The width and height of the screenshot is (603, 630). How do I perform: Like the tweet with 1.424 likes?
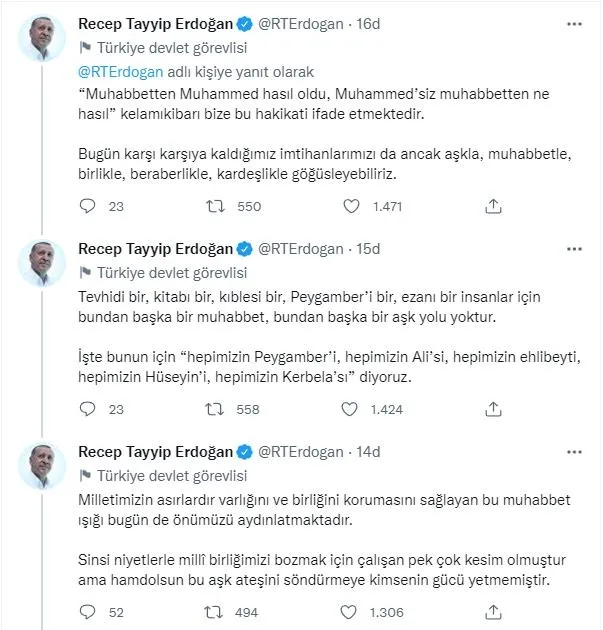tap(351, 409)
